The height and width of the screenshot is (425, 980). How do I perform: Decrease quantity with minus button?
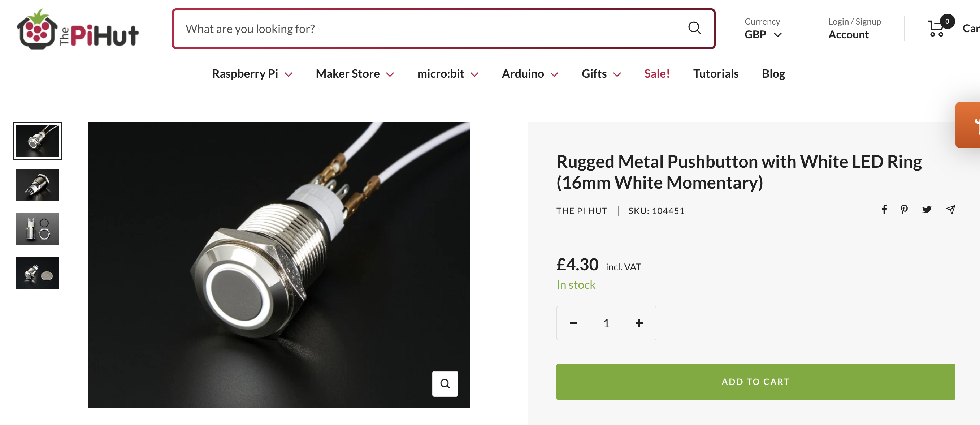574,323
